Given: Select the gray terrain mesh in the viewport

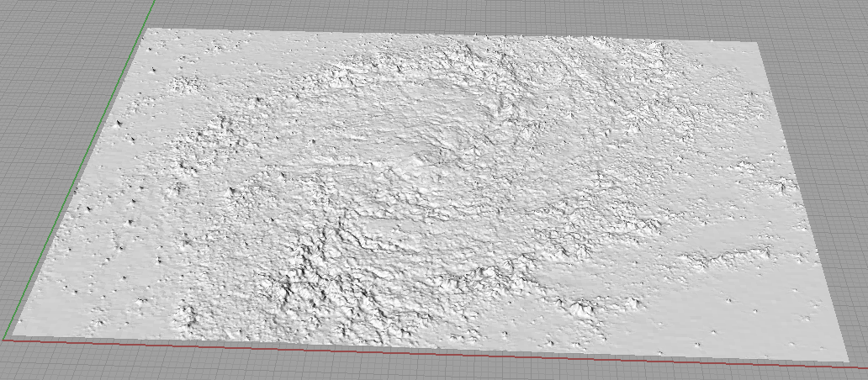Looking at the screenshot, I should 431,193.
